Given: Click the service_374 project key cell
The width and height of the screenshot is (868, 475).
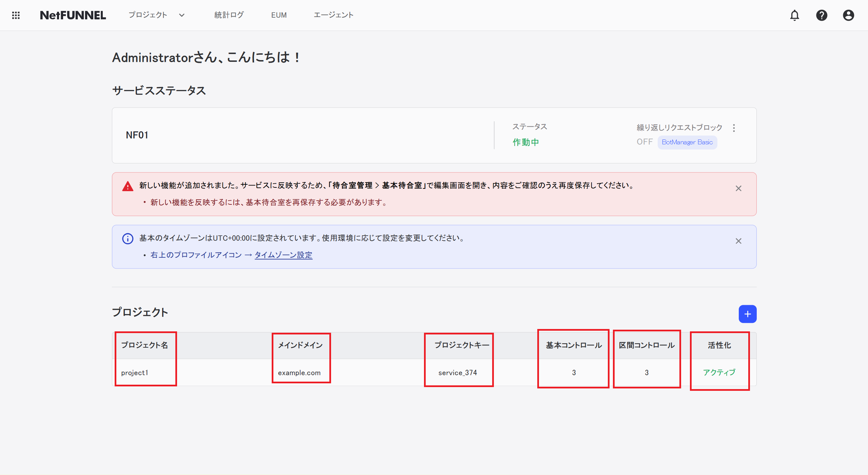Looking at the screenshot, I should (x=458, y=373).
